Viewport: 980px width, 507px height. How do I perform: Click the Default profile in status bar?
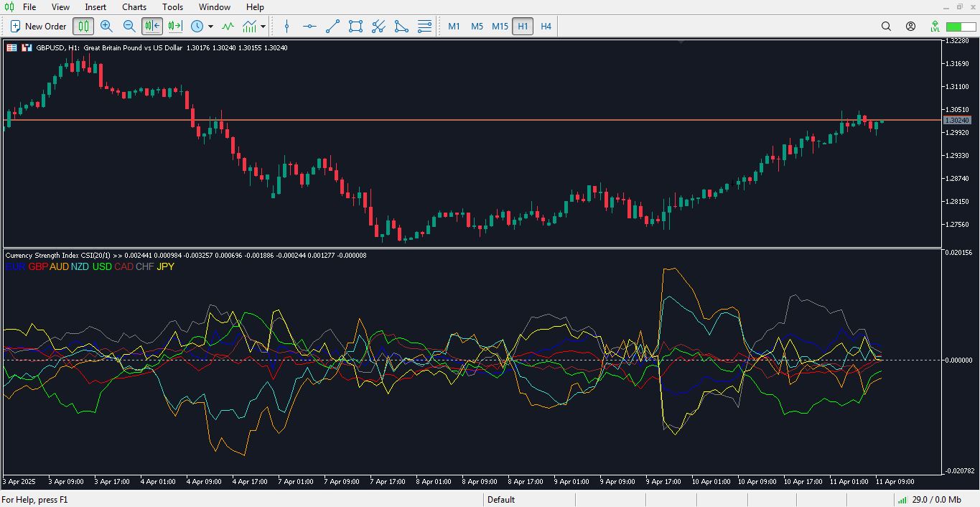pos(501,500)
